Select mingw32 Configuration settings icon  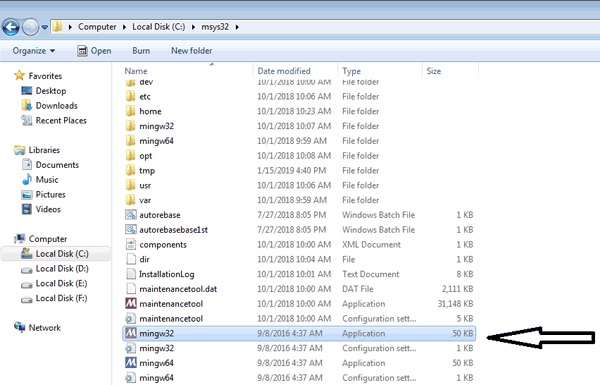pyautogui.click(x=130, y=348)
